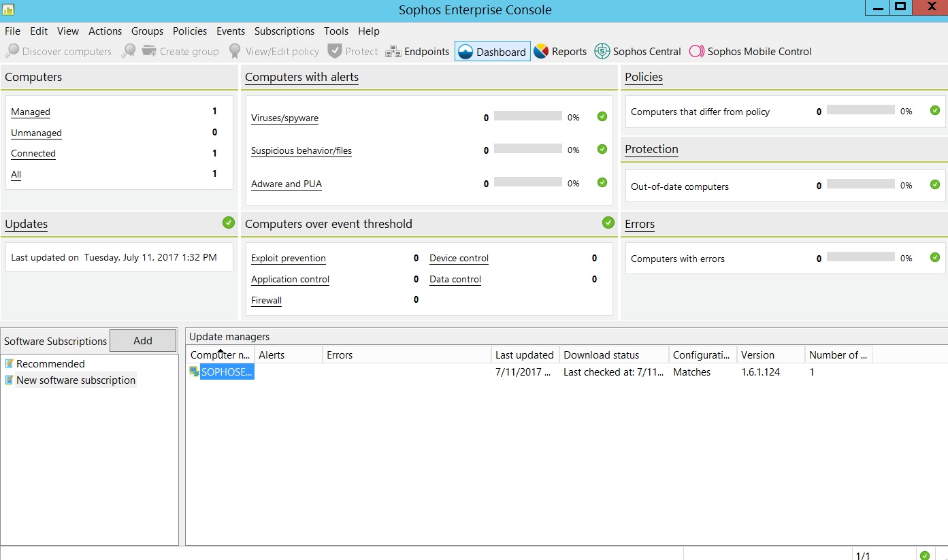
Task: Open the Groups menu
Action: coord(147,31)
